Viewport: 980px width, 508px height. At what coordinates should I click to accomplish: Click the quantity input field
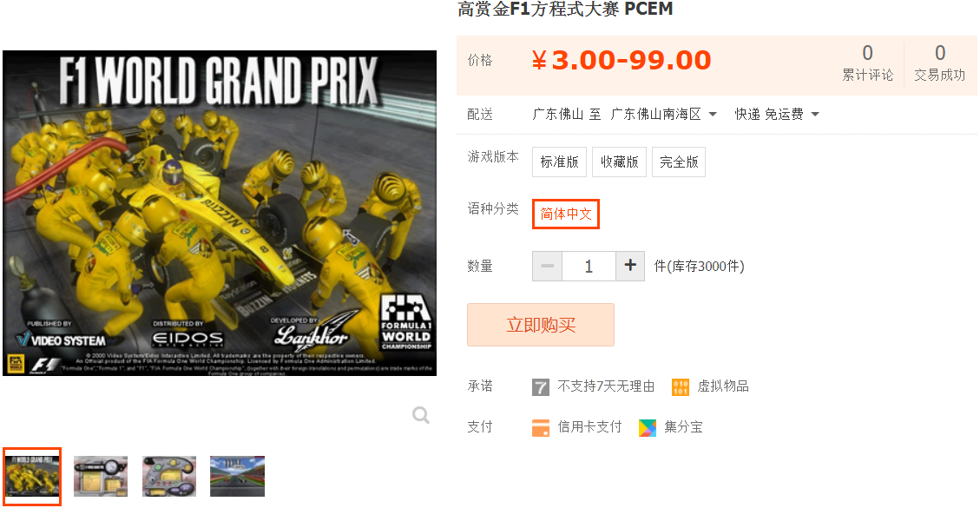589,266
